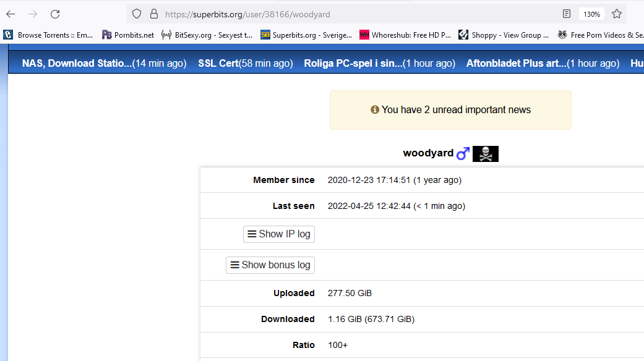Go back using the browser back arrow
This screenshot has width=644, height=361.
[x=11, y=14]
